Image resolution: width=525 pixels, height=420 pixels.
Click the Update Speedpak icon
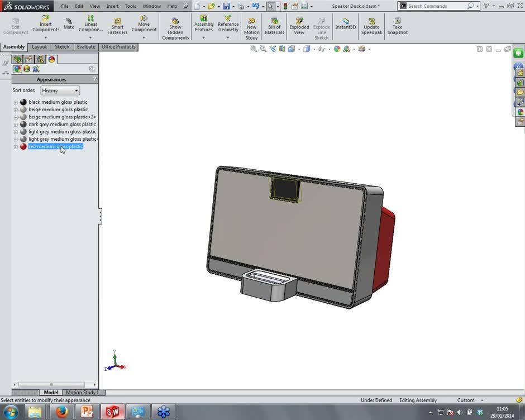click(371, 25)
